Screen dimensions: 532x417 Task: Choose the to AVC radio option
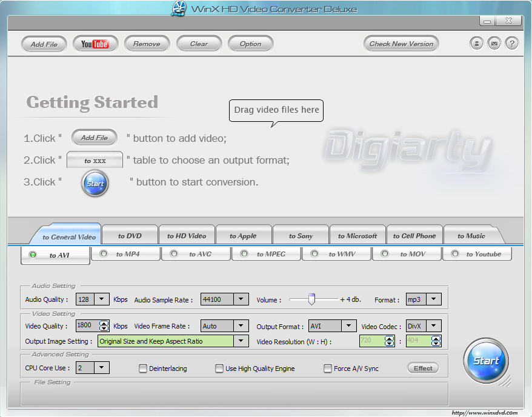click(x=174, y=254)
